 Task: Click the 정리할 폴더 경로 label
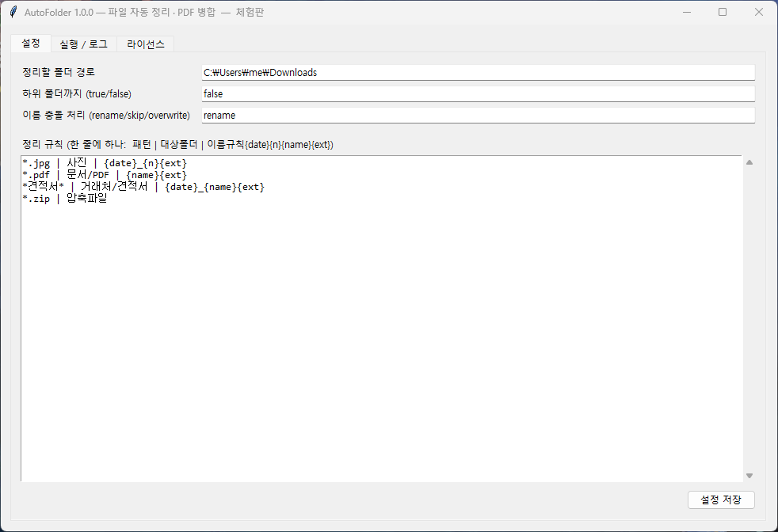59,72
